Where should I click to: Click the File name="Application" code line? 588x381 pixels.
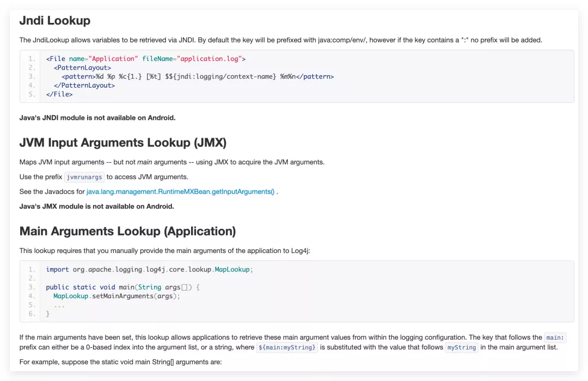coord(146,59)
